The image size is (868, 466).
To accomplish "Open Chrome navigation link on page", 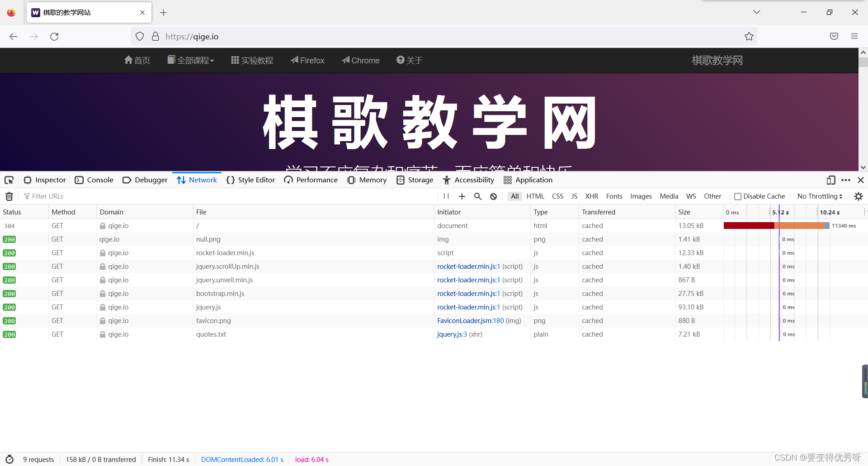I will [x=360, y=60].
